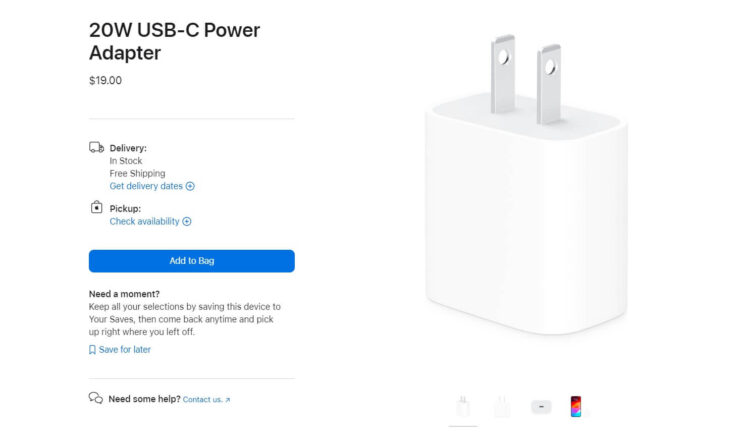Expand pickup availability with the plus icon
Image resolution: width=740 pixels, height=441 pixels.
pyautogui.click(x=187, y=222)
